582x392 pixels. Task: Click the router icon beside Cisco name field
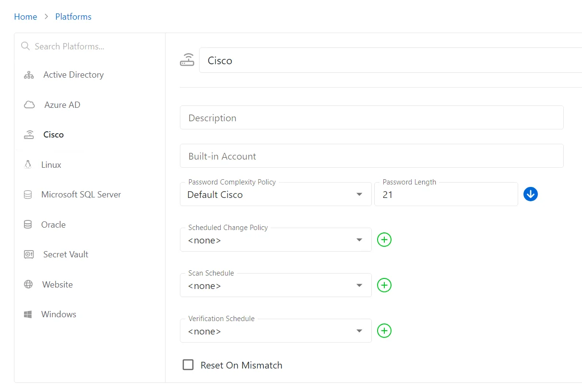click(187, 60)
